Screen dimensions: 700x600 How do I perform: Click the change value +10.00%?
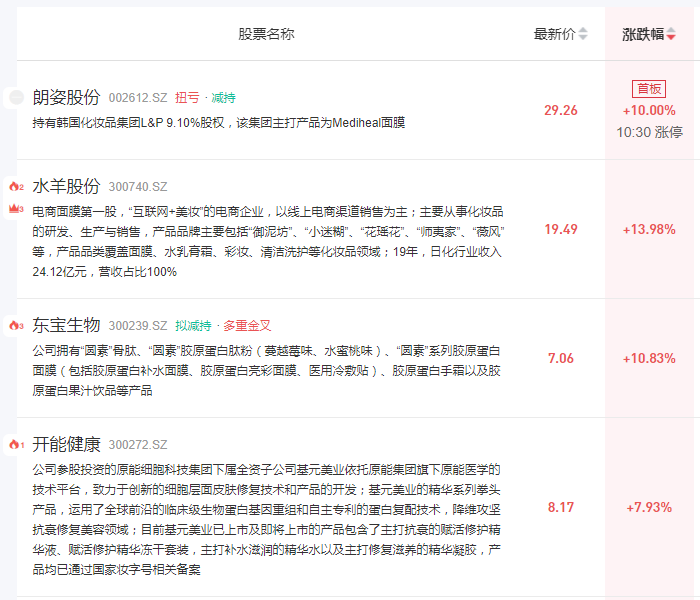click(649, 111)
